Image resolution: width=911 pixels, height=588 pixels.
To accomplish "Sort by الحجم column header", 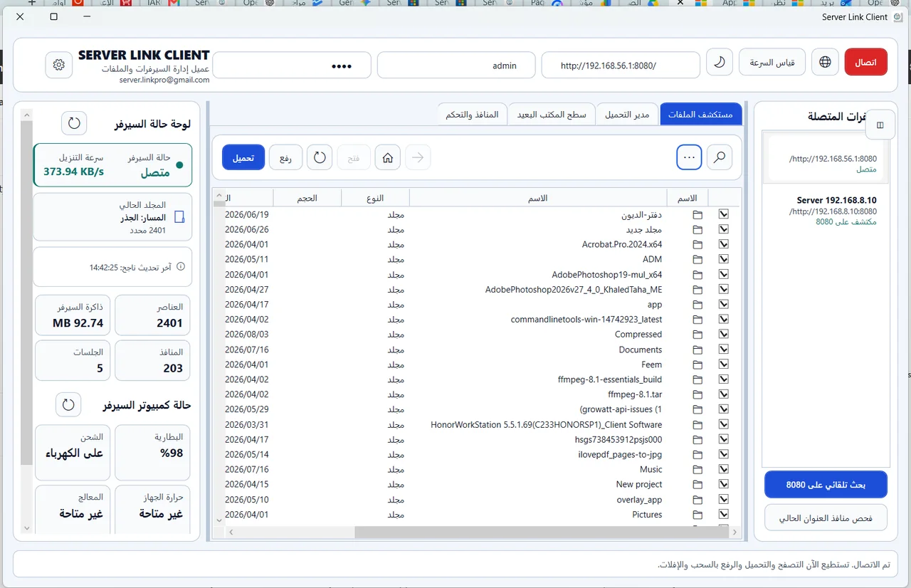I will point(307,198).
